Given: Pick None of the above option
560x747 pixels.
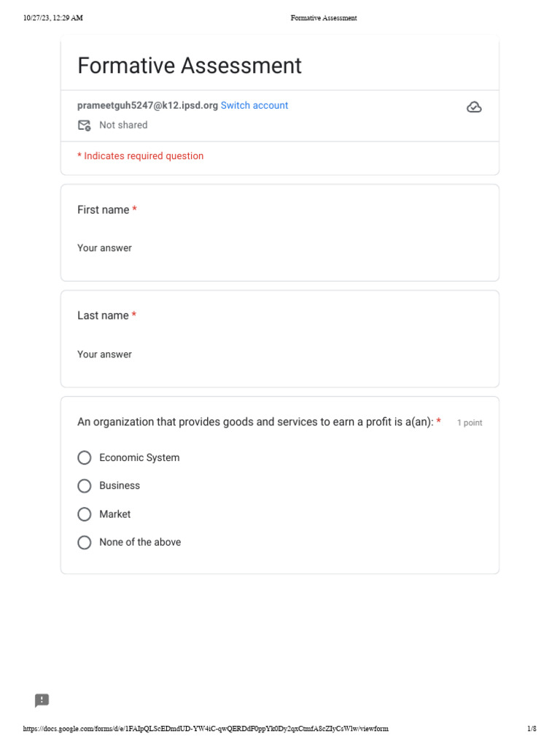Looking at the screenshot, I should pyautogui.click(x=85, y=543).
